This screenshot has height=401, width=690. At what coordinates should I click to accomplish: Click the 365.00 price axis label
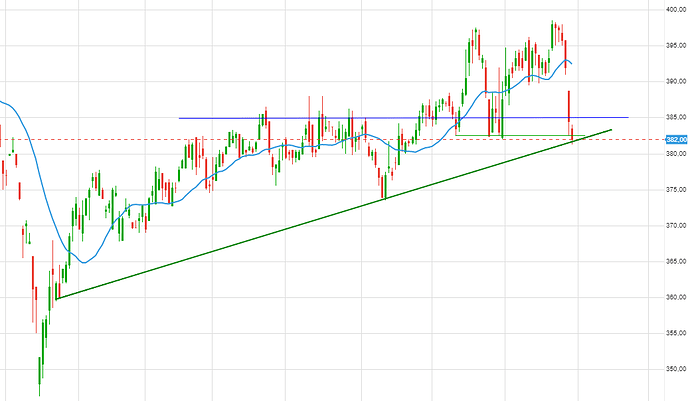coord(673,262)
